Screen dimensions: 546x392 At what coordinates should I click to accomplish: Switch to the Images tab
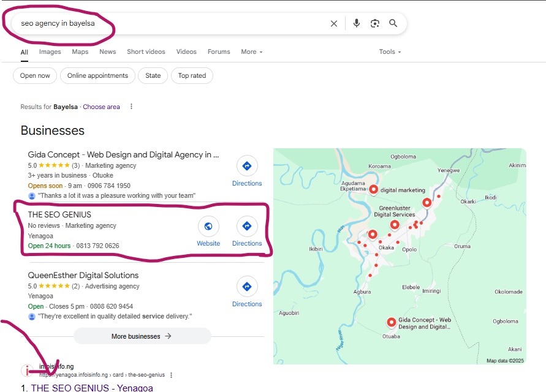50,52
